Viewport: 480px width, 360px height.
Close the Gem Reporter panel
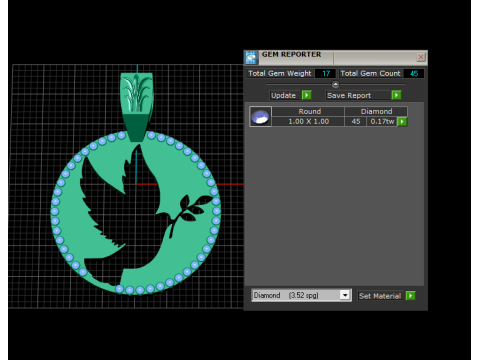pyautogui.click(x=421, y=57)
